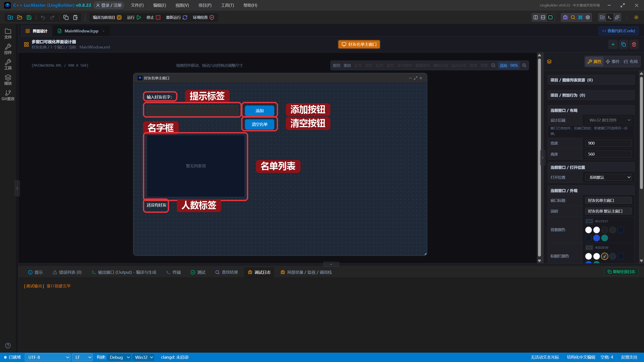Click the orange layers icon in properties panel

pyautogui.click(x=549, y=62)
